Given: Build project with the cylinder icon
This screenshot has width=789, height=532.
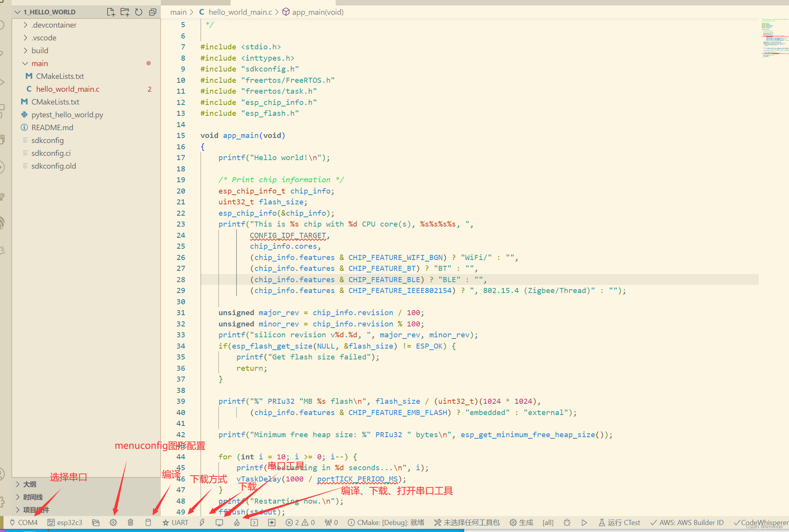Looking at the screenshot, I should (148, 523).
